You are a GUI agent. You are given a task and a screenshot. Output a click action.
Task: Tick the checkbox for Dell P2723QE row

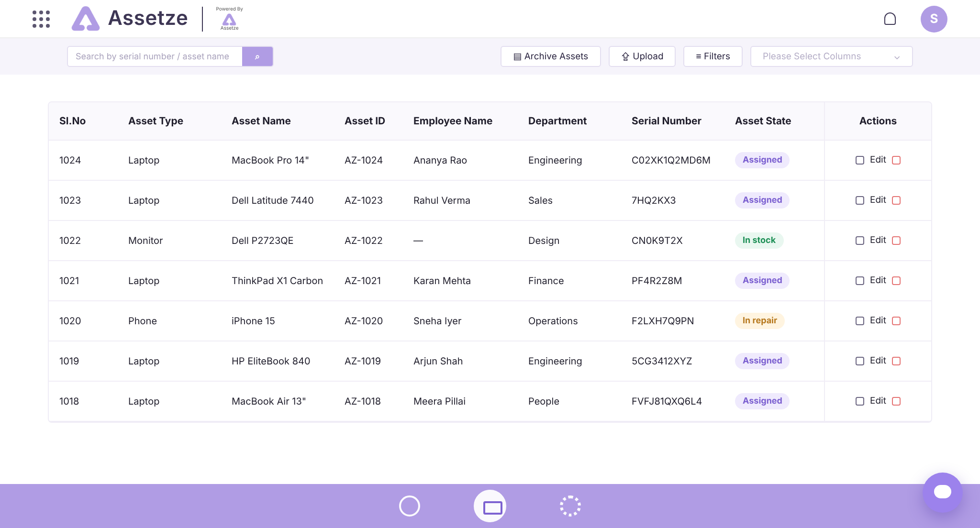(860, 241)
